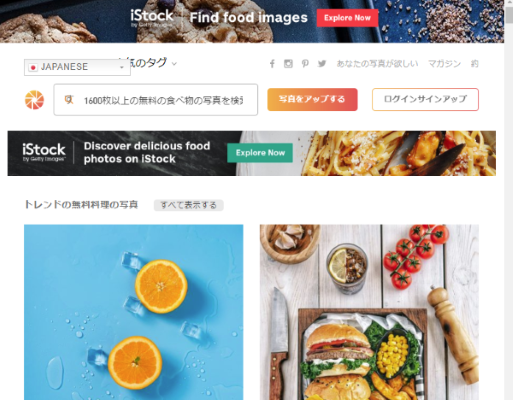Open the orange slices photo thumbnail
This screenshot has width=513, height=400.
[x=134, y=312]
